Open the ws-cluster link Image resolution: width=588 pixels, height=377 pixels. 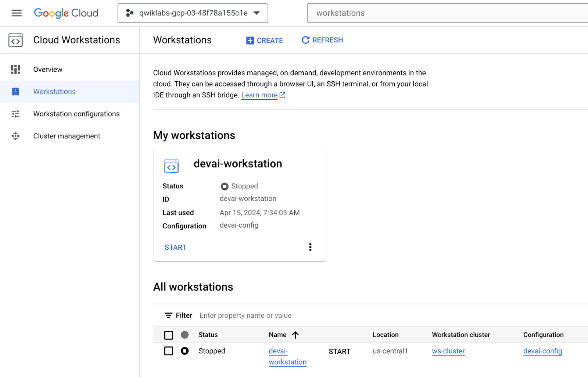tap(448, 351)
